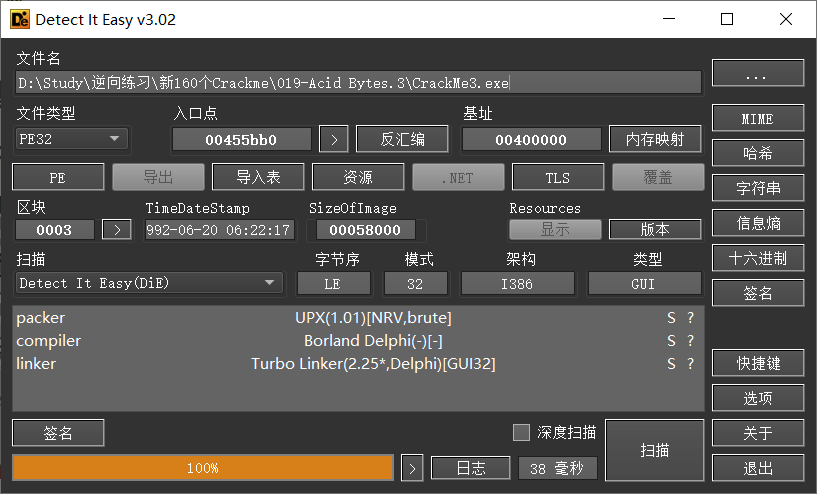The width and height of the screenshot is (817, 494).
Task: Click the 38 毫秒 scan time label
Action: 557,468
